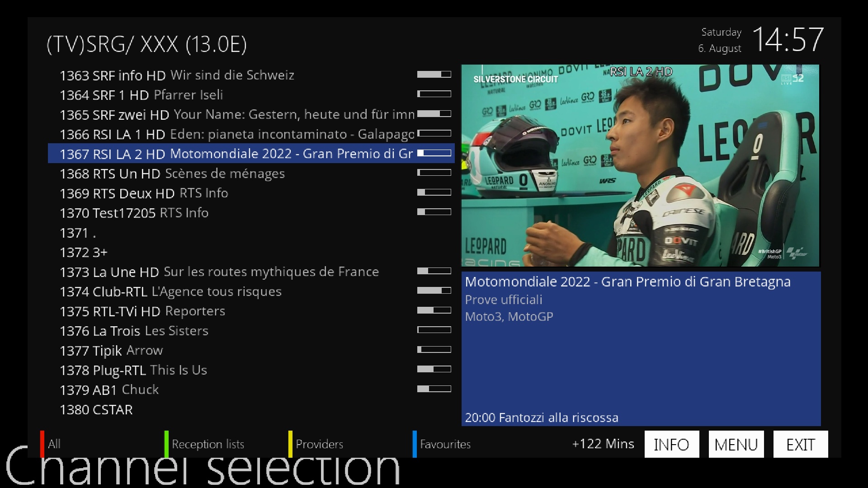Select channel 1374 Club-RTL

(x=251, y=291)
